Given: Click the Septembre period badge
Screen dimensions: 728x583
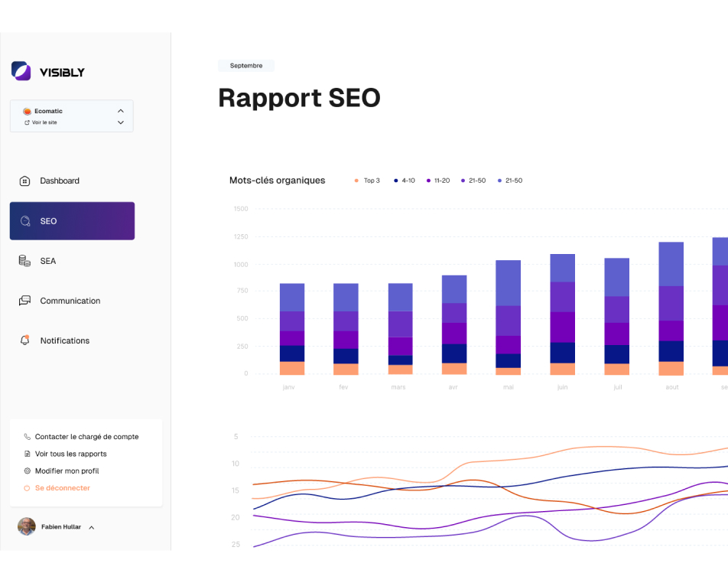Looking at the screenshot, I should (245, 66).
